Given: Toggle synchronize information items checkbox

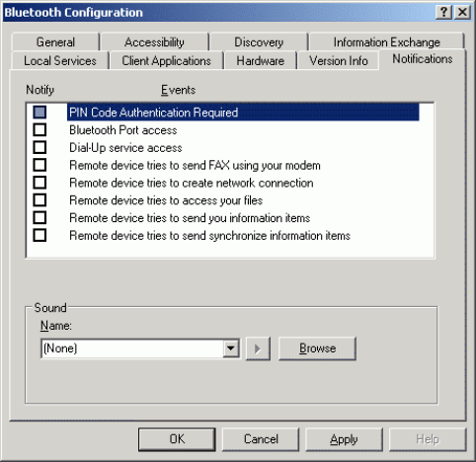Looking at the screenshot, I should 40,236.
